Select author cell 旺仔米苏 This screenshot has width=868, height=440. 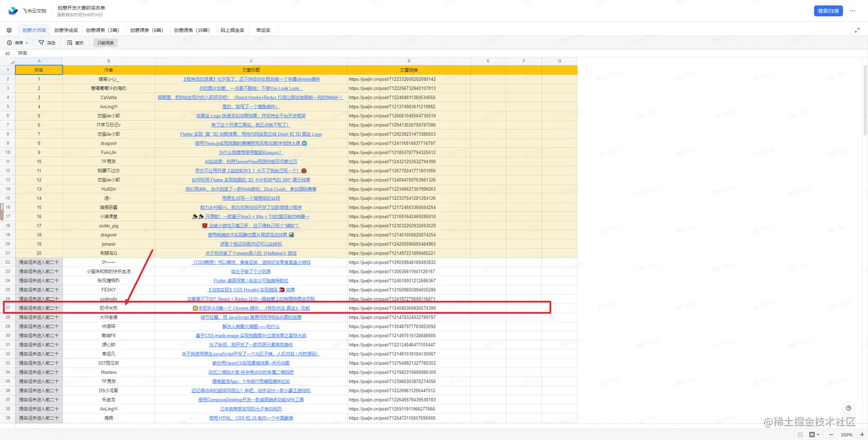coord(108,308)
